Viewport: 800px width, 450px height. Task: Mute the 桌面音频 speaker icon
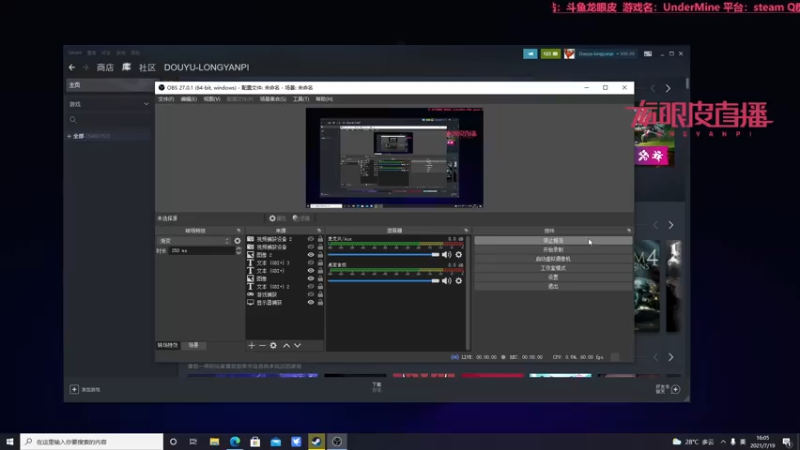[x=446, y=281]
